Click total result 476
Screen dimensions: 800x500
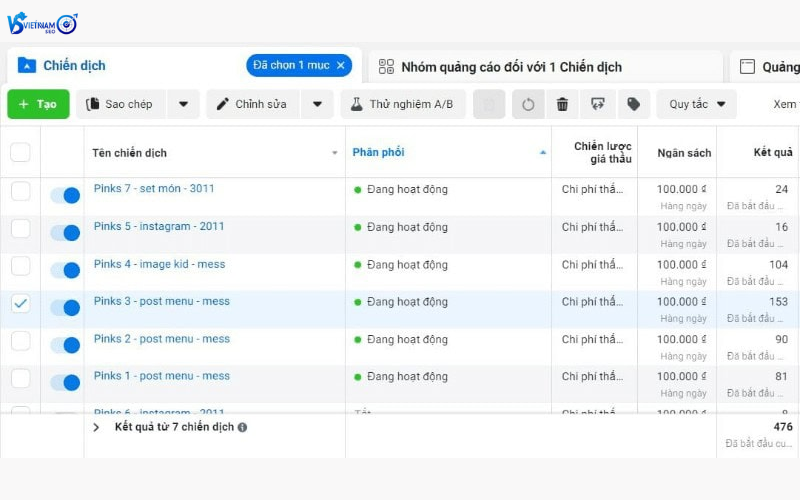[x=783, y=427]
